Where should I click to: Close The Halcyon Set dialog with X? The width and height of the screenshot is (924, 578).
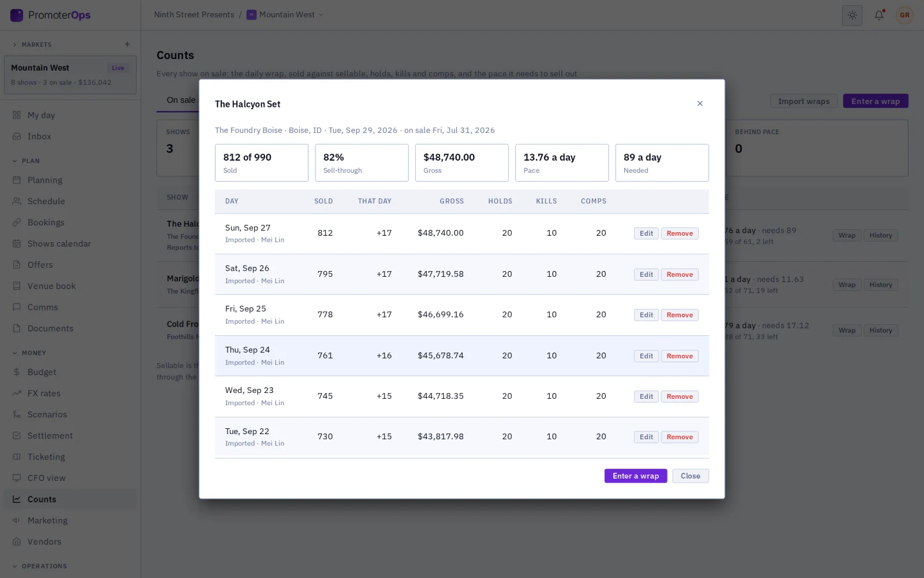click(x=700, y=103)
